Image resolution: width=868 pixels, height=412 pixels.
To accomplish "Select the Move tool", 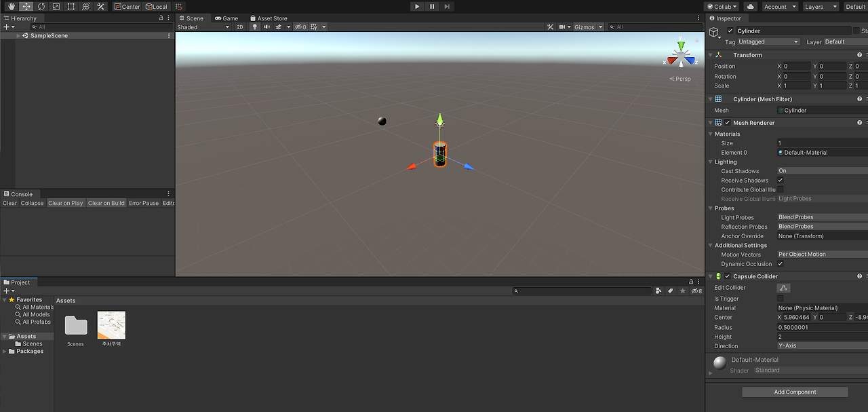I will pyautogui.click(x=26, y=6).
